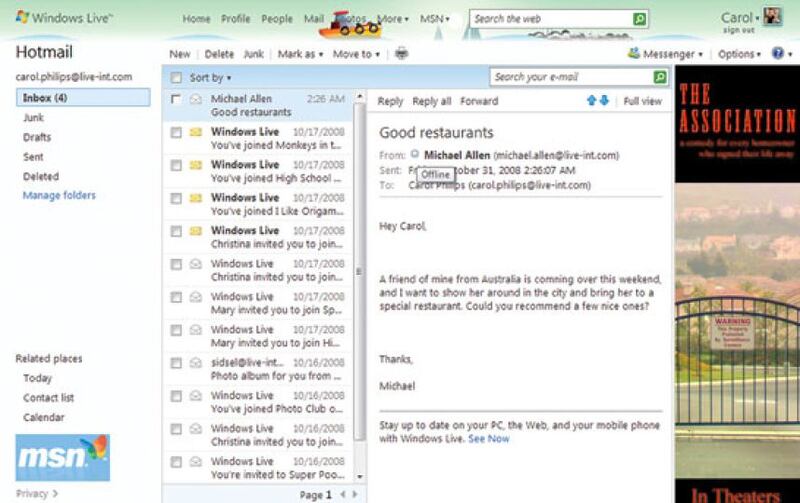Click the printer icon in toolbar
800x503 pixels.
pos(402,53)
